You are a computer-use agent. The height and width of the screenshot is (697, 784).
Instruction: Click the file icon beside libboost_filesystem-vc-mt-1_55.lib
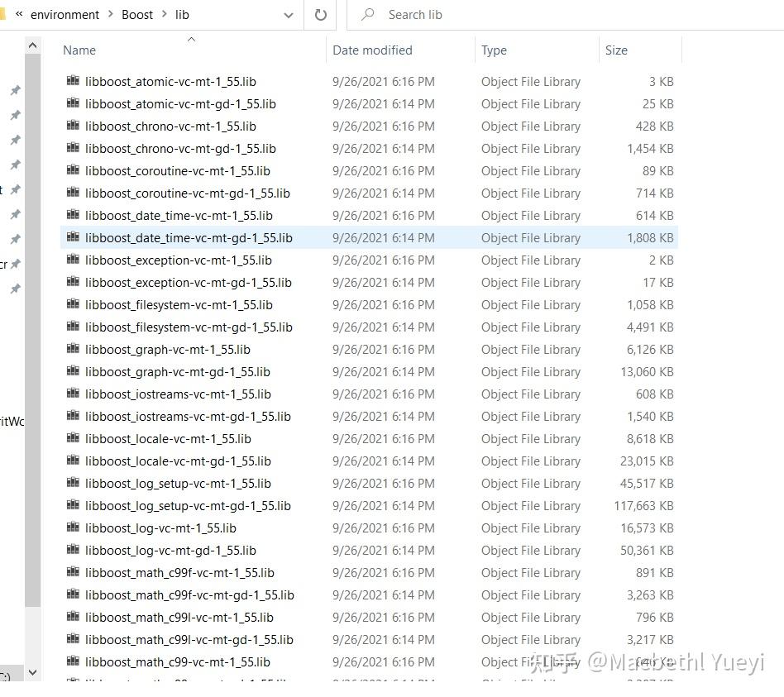(72, 304)
